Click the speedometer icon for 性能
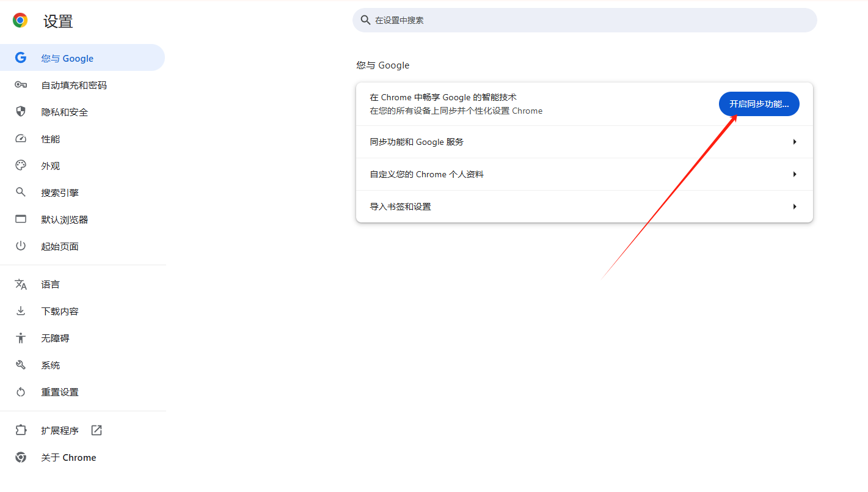 (x=21, y=139)
